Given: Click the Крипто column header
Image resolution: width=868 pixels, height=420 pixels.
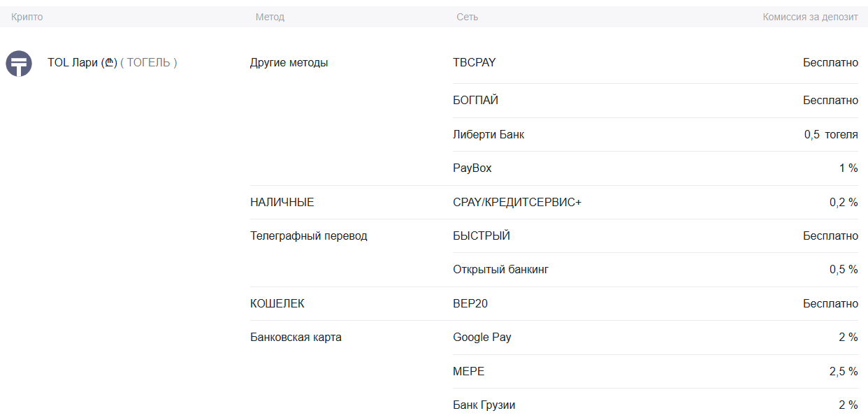Looking at the screenshot, I should coord(24,16).
